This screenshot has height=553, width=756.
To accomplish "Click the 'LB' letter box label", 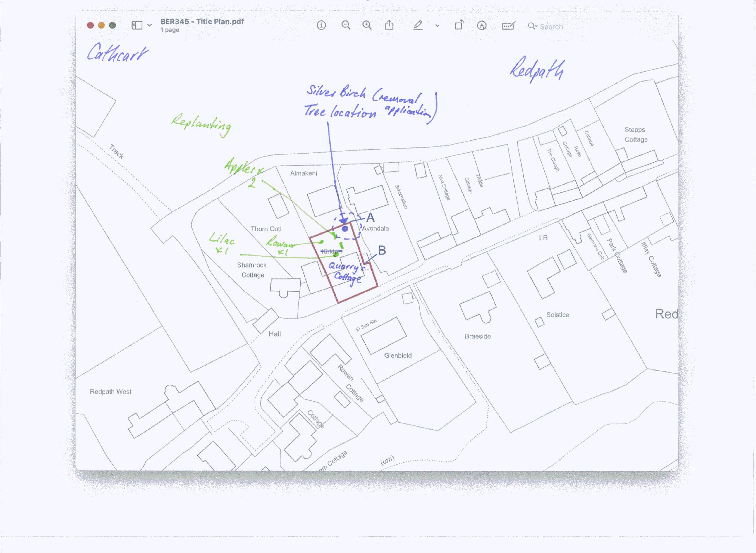I will pos(543,238).
